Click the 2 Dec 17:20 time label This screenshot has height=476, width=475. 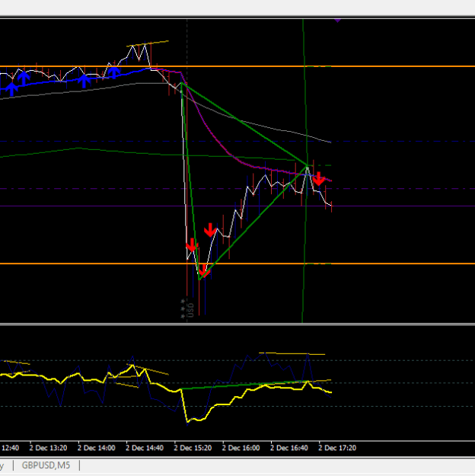pos(337,448)
